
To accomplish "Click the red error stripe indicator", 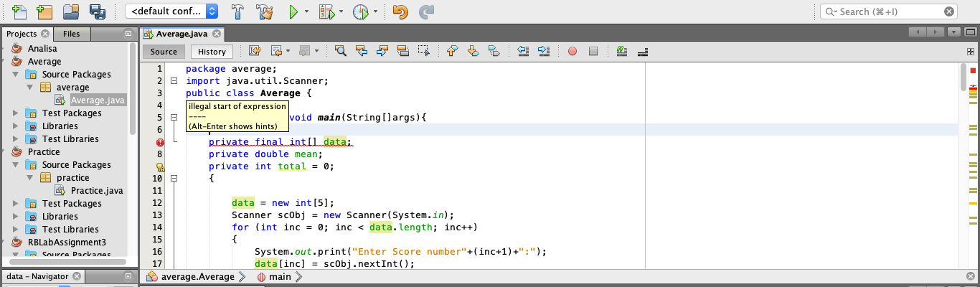I will tap(973, 70).
